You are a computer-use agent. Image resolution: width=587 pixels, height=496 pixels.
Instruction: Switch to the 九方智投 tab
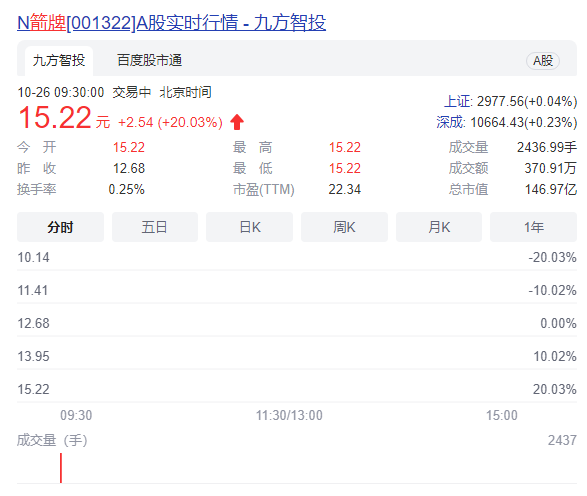[59, 61]
